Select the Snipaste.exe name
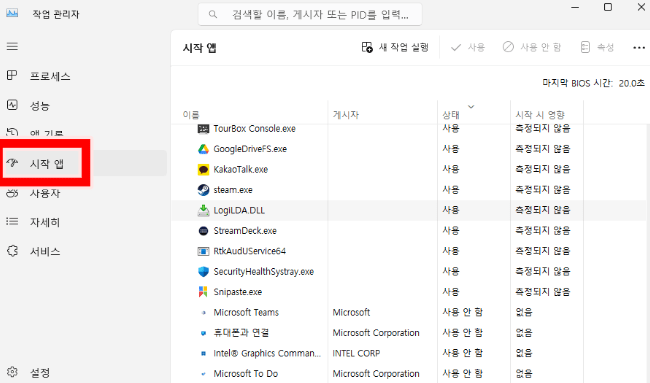The image size is (650, 383). pos(238,292)
